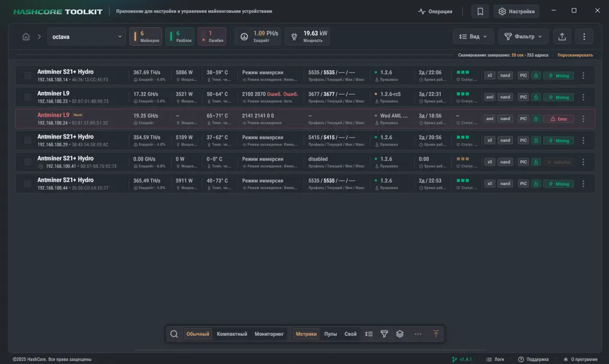This screenshot has width=609, height=364.
Task: Click the filter funnel icon in bottom toolbar
Action: (384, 334)
